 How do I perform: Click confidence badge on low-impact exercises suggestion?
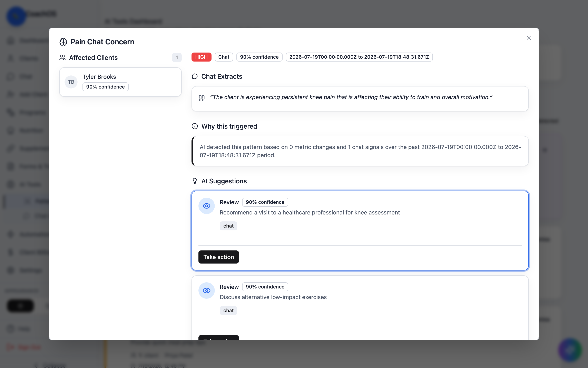265,287
